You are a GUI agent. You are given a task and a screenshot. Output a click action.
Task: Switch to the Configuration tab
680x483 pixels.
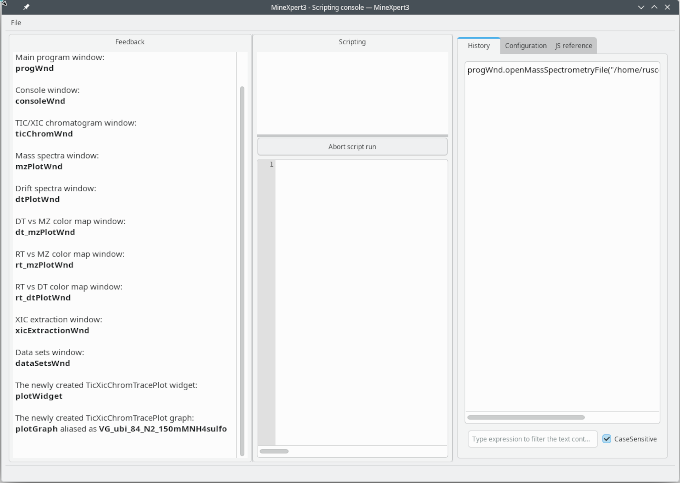pos(525,45)
